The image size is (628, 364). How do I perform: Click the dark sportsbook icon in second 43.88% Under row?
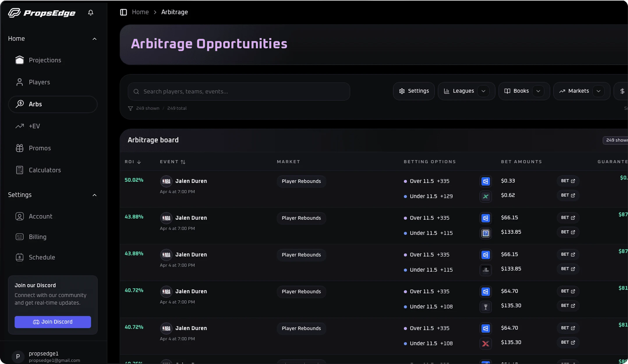point(486,270)
